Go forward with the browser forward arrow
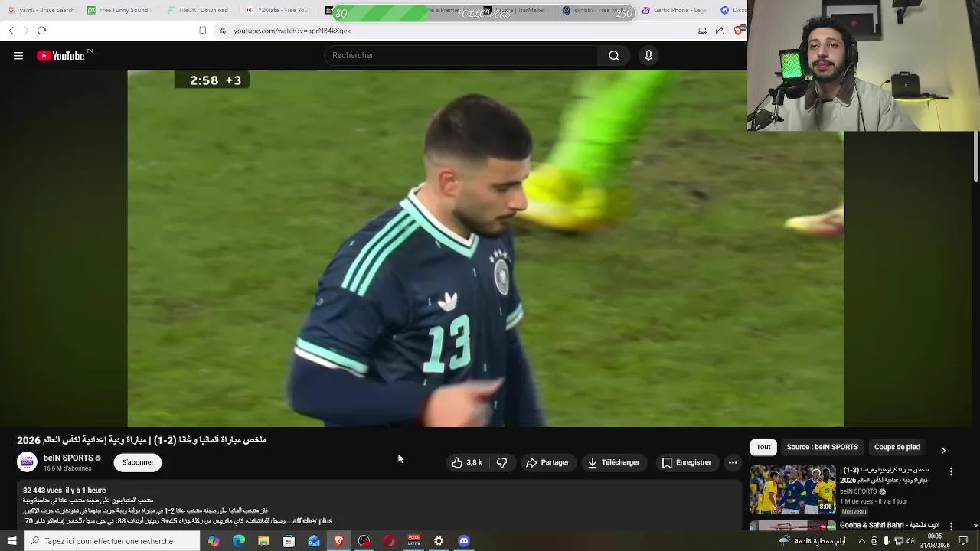Screen dimensions: 980x551 26,31
